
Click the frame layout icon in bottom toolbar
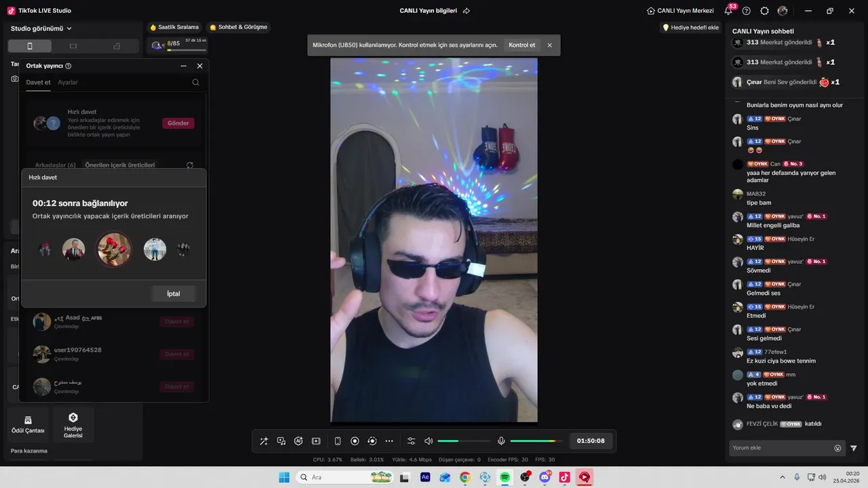tap(316, 441)
